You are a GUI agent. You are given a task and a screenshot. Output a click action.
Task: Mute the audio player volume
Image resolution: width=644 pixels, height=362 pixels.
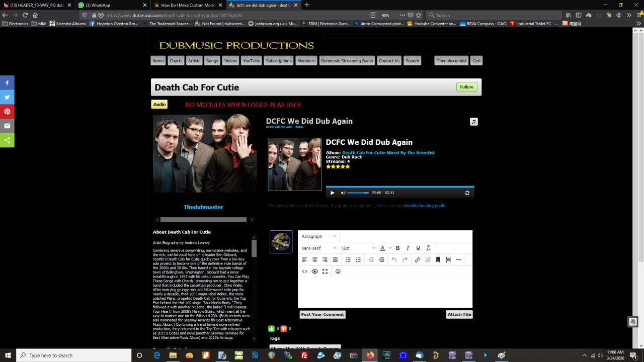pyautogui.click(x=343, y=193)
